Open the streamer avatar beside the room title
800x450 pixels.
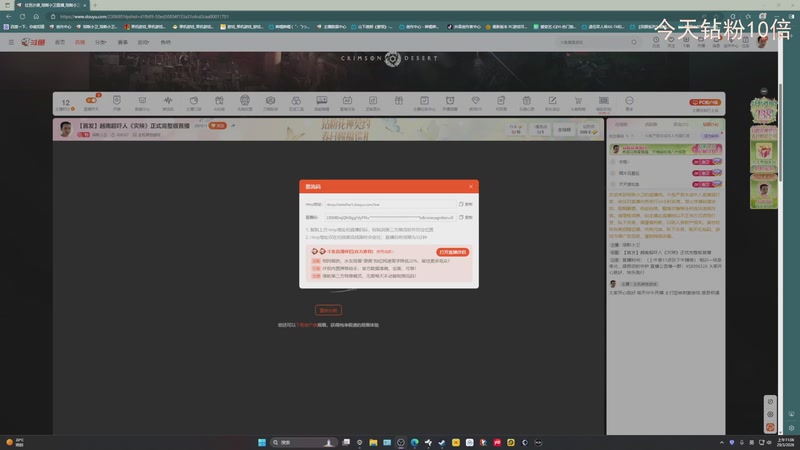[x=65, y=129]
